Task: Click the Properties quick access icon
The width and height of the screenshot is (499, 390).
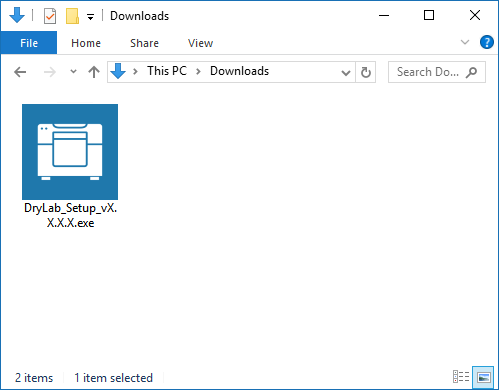Action: 50,16
